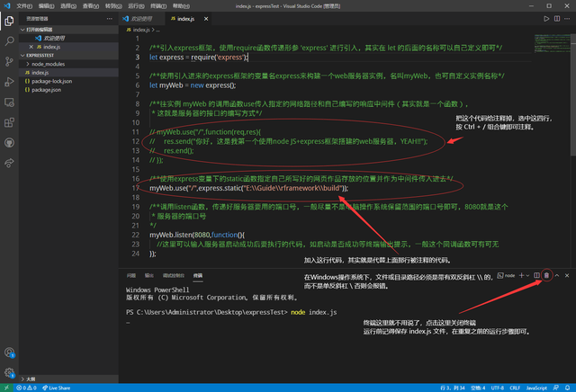This screenshot has width=576, height=392.
Task: Open the Source Control view
Action: [x=9, y=61]
